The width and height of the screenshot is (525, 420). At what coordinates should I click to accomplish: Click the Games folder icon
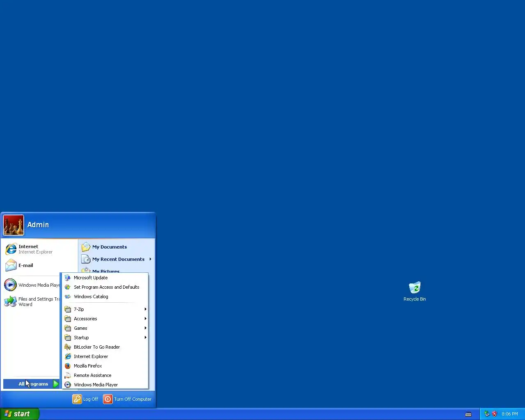(x=68, y=328)
